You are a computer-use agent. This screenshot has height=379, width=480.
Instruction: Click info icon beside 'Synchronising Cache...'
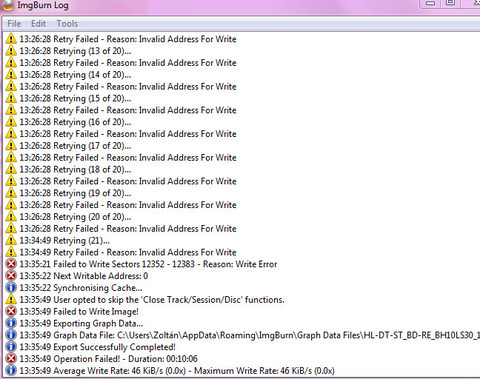point(11,288)
